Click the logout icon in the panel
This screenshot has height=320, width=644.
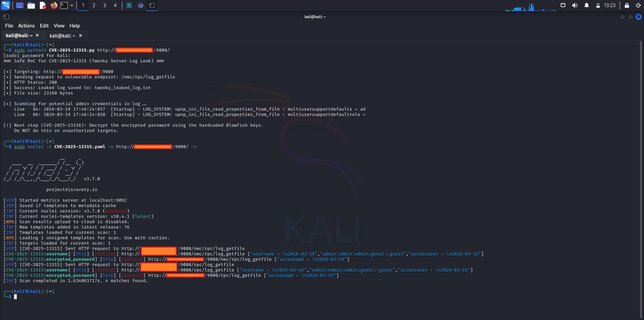638,6
